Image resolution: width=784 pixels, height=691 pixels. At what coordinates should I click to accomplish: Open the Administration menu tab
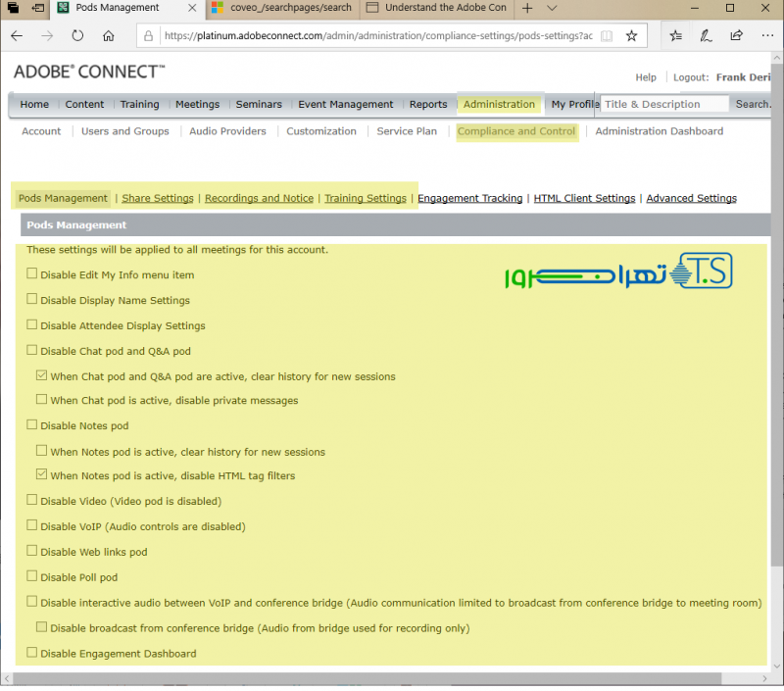(499, 104)
